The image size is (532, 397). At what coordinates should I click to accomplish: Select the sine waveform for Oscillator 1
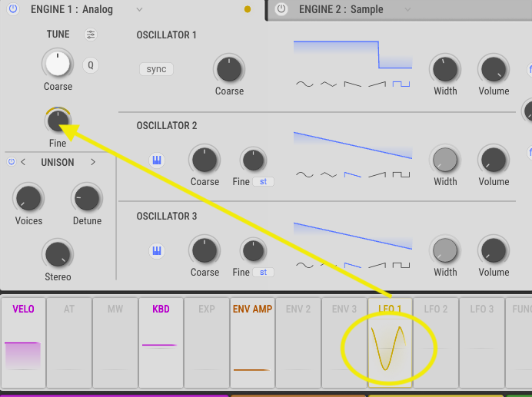pyautogui.click(x=304, y=84)
